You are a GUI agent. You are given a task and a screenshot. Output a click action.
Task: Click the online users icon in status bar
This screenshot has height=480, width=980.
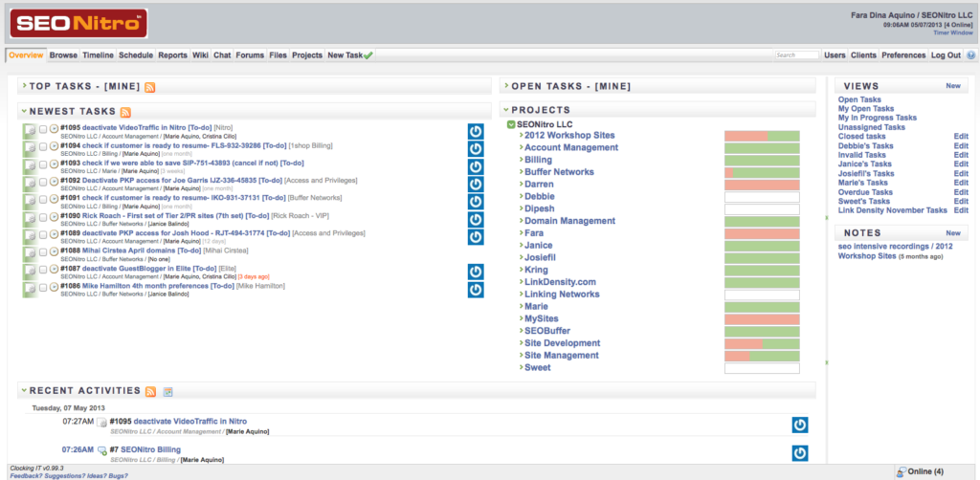click(902, 471)
